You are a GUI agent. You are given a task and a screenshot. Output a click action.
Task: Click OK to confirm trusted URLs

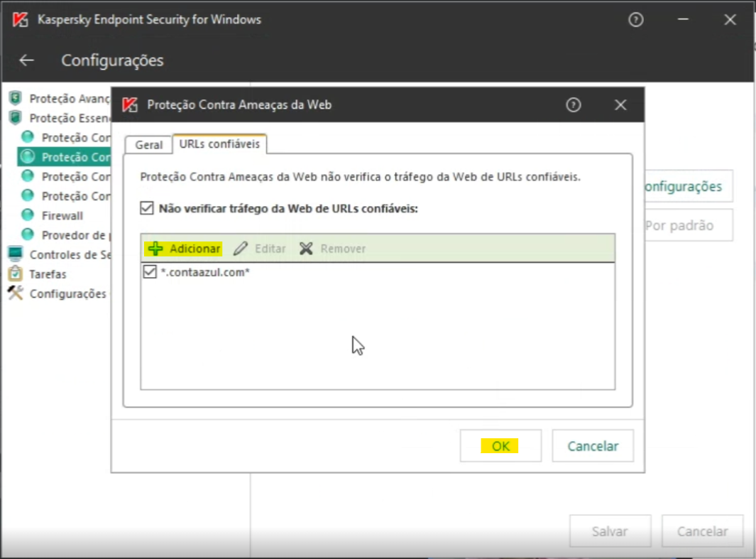tap(500, 445)
